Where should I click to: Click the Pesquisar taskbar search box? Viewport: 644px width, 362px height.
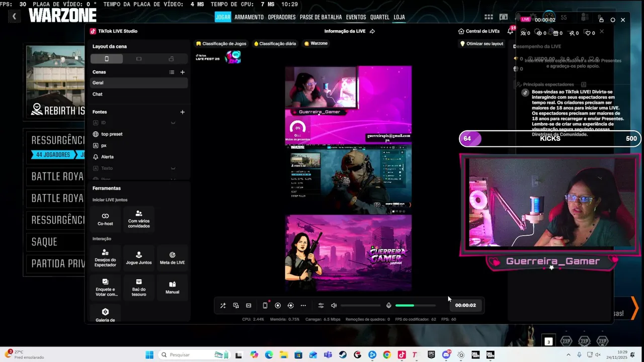tap(195, 355)
